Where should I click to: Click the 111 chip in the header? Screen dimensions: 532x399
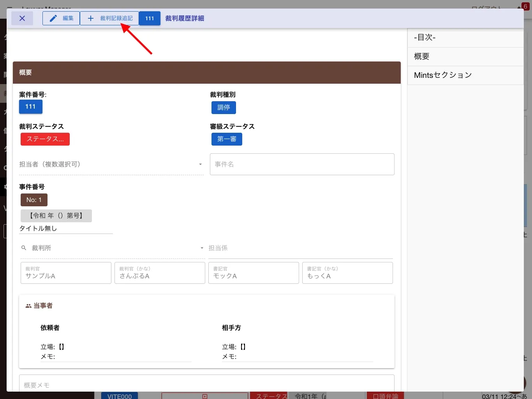coord(150,18)
